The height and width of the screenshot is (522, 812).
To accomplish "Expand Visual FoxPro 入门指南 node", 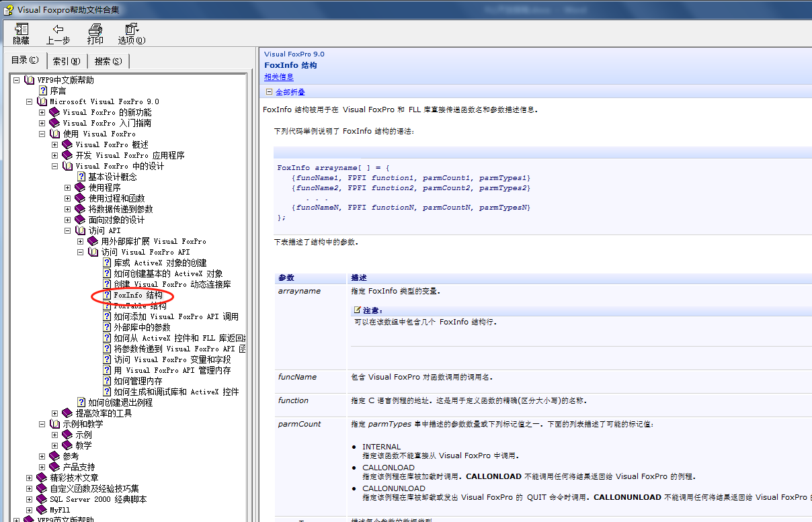I will [42, 123].
